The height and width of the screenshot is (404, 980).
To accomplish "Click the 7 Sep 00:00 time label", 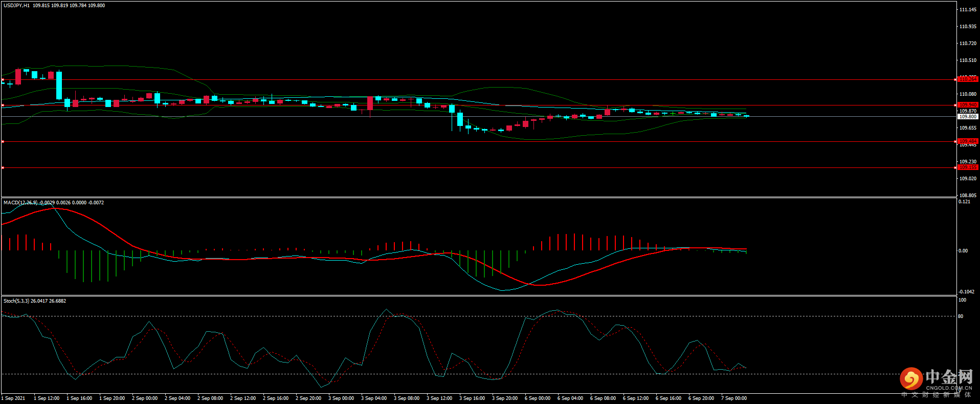I will (x=734, y=398).
